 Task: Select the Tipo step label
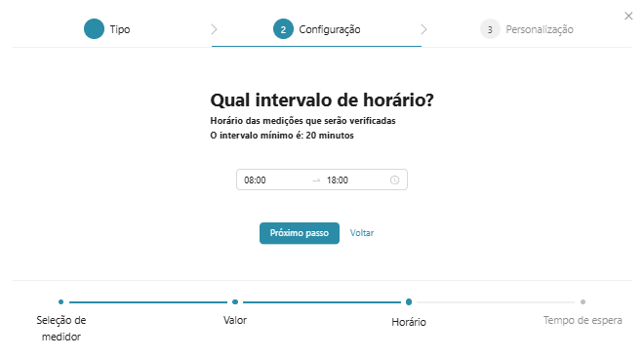coord(120,29)
